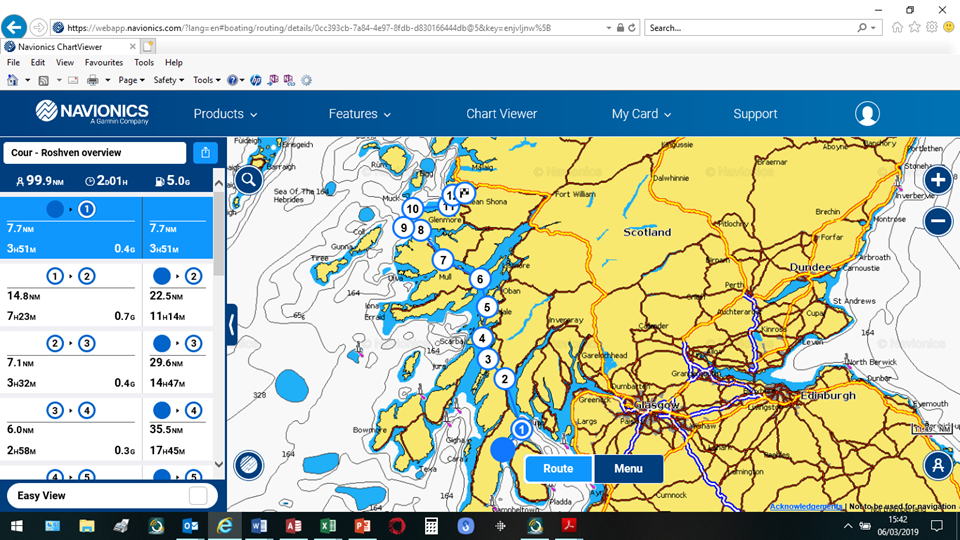This screenshot has width=960, height=540.
Task: Open the Acknowledgements link
Action: point(806,506)
